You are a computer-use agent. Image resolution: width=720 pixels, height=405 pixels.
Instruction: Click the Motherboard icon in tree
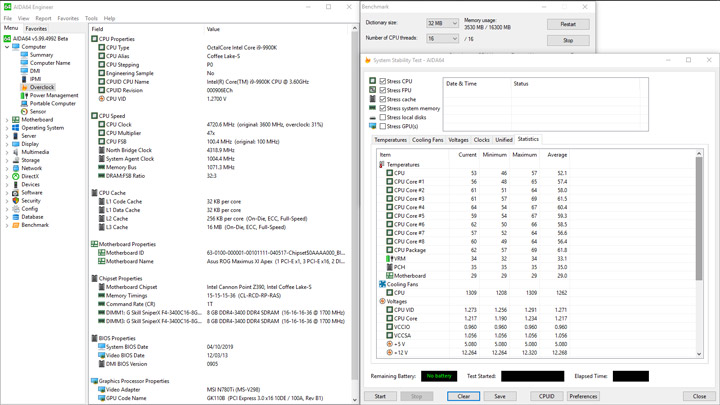(x=16, y=120)
